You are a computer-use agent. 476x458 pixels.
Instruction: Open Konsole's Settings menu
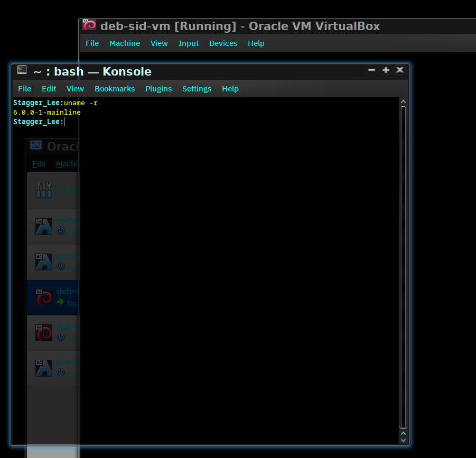tap(197, 89)
